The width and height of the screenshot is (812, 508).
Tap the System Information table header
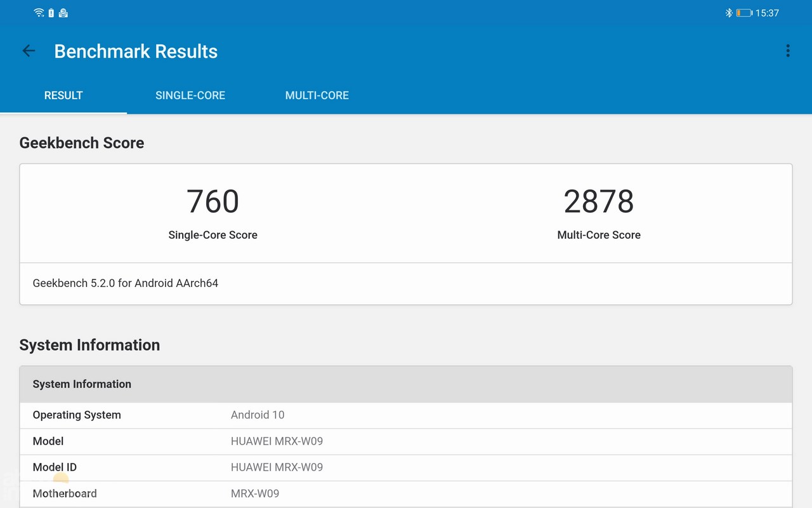406,384
